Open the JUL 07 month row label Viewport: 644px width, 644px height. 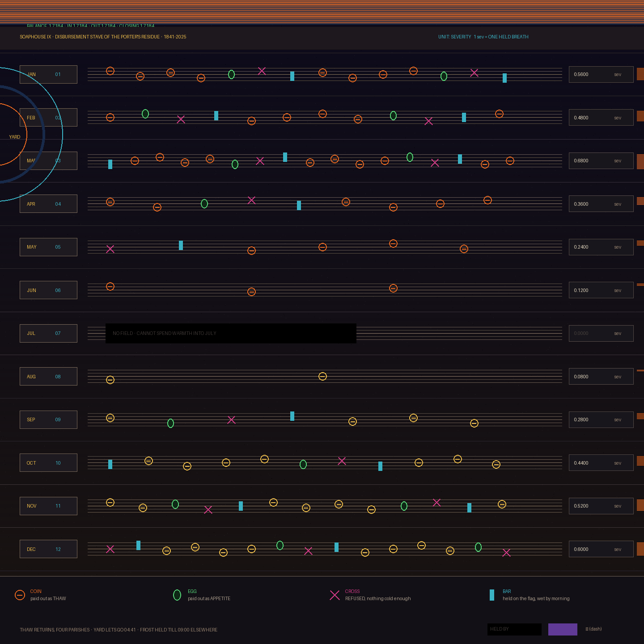(48, 334)
